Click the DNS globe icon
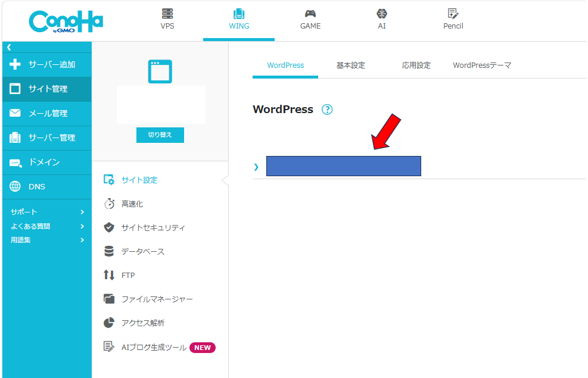This screenshot has height=378, width=588. point(15,186)
